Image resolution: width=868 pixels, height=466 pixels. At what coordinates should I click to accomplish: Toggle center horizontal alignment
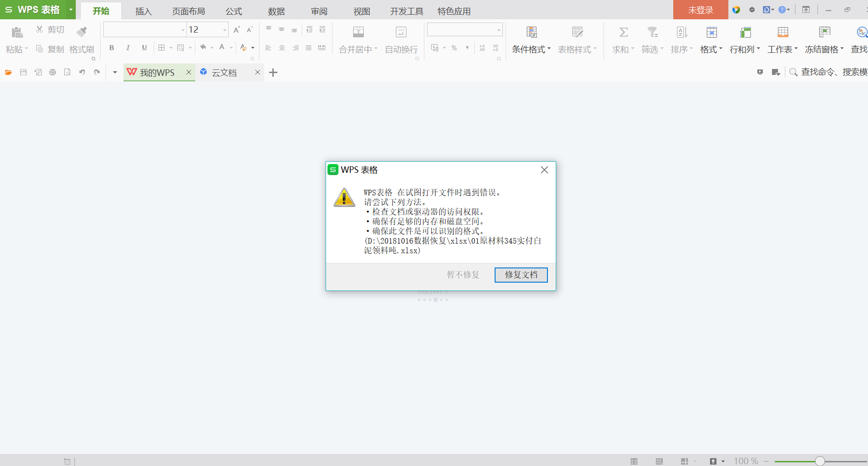coord(282,48)
